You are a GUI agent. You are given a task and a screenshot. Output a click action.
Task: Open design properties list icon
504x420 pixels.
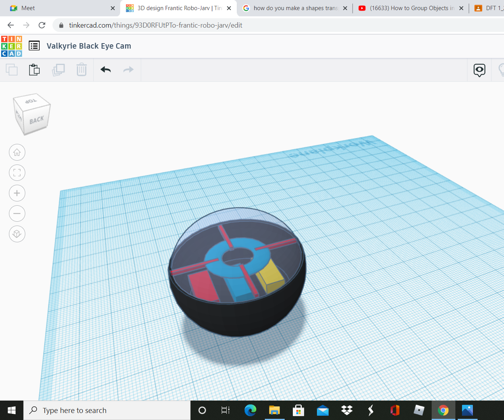coord(34,45)
